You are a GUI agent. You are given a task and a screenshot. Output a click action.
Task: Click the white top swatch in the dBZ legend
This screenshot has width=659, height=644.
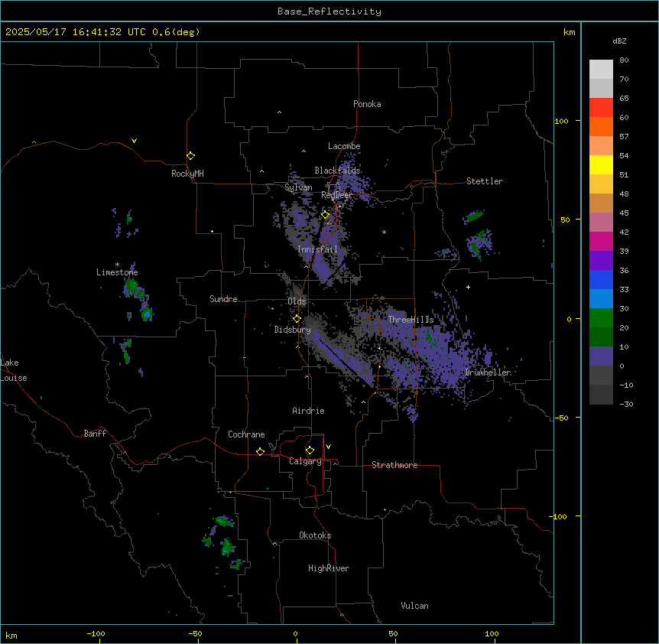[x=601, y=70]
